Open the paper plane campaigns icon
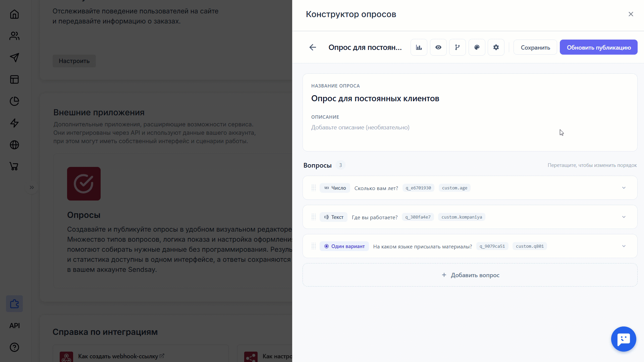Viewport: 644px width, 362px height. 14,58
